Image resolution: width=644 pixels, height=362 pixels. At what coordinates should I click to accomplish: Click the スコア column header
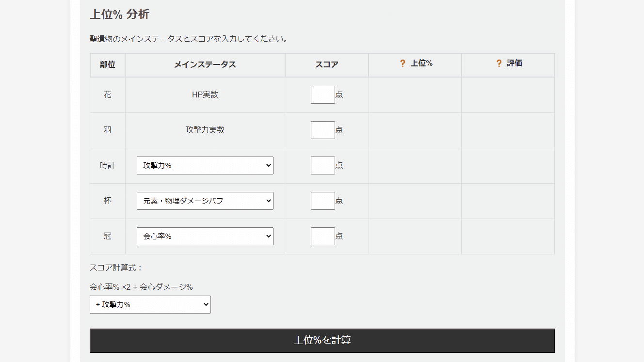tap(326, 64)
